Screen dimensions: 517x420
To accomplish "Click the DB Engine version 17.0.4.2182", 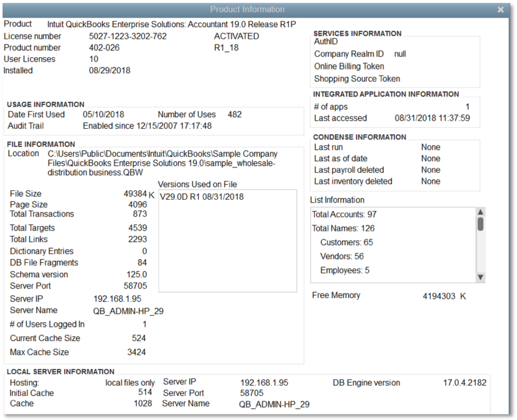I will click(465, 383).
